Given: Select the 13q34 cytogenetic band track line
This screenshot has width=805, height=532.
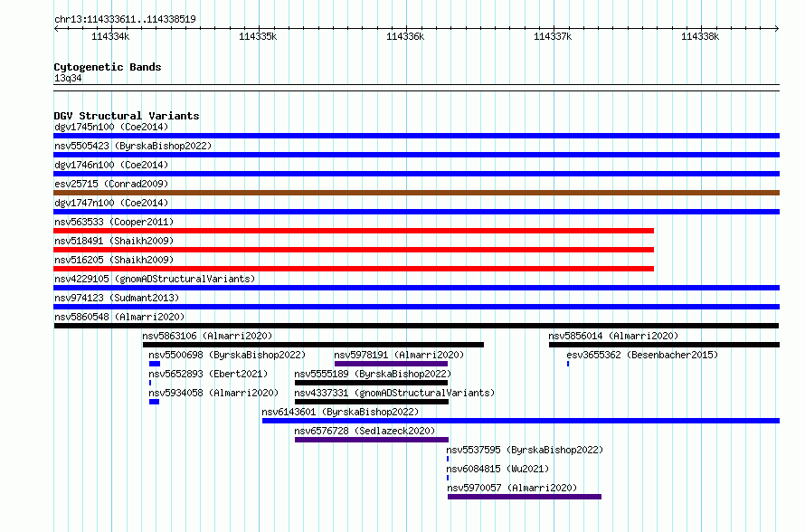Looking at the screenshot, I should (416, 88).
